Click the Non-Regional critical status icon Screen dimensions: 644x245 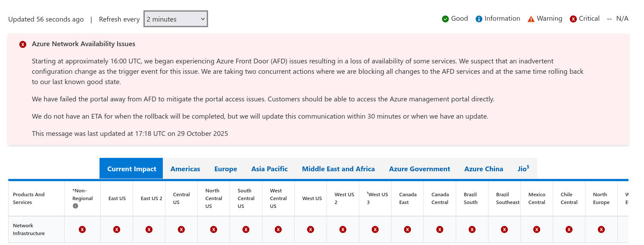point(82,229)
